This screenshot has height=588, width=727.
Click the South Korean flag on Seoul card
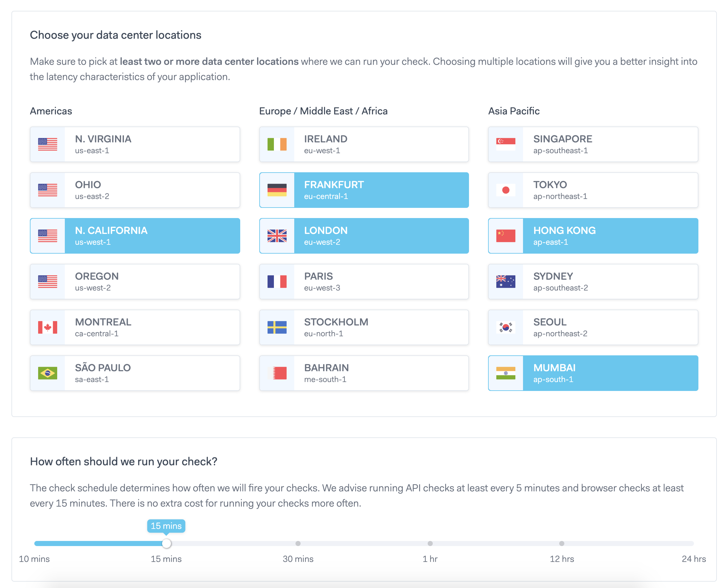click(x=506, y=327)
